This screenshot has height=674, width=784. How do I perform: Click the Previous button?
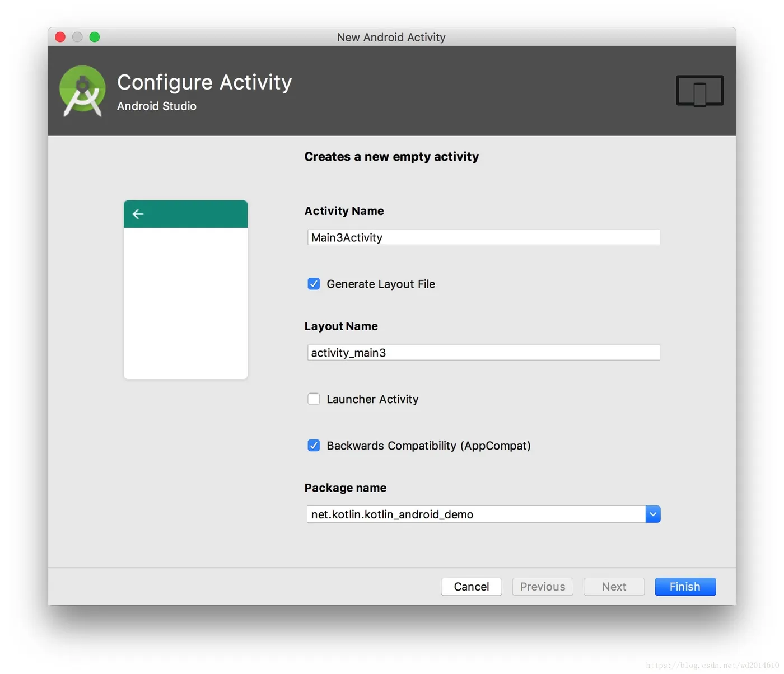[x=543, y=587]
